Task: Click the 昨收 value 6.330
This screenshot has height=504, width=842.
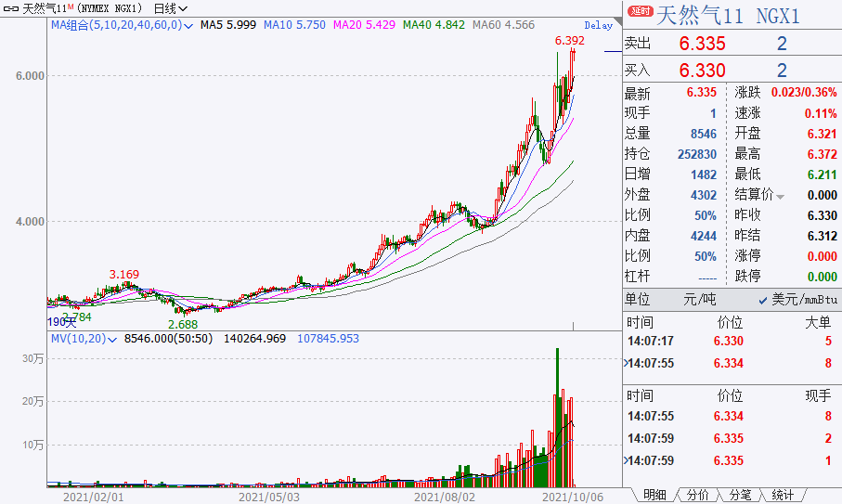Action: pyautogui.click(x=823, y=215)
